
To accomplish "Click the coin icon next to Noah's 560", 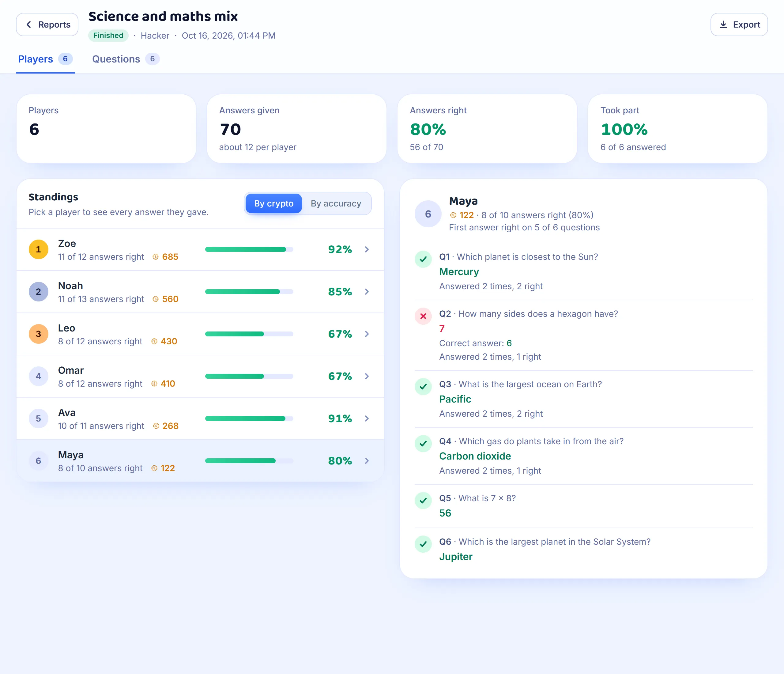I will click(156, 299).
